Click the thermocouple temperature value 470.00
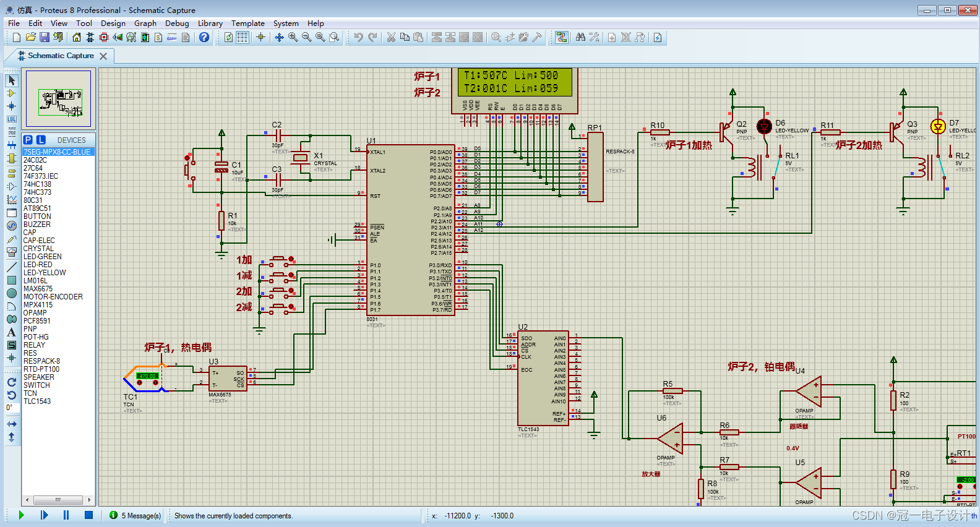 click(147, 376)
